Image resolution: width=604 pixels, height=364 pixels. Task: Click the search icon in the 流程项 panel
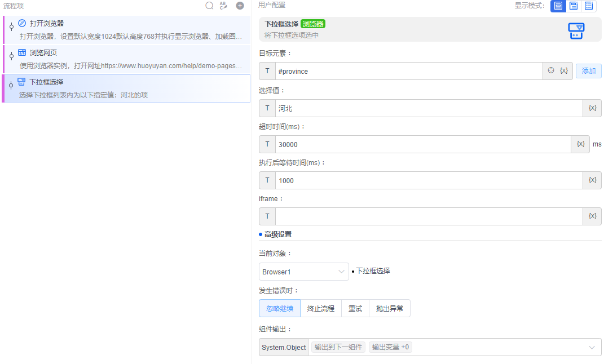(x=209, y=5)
